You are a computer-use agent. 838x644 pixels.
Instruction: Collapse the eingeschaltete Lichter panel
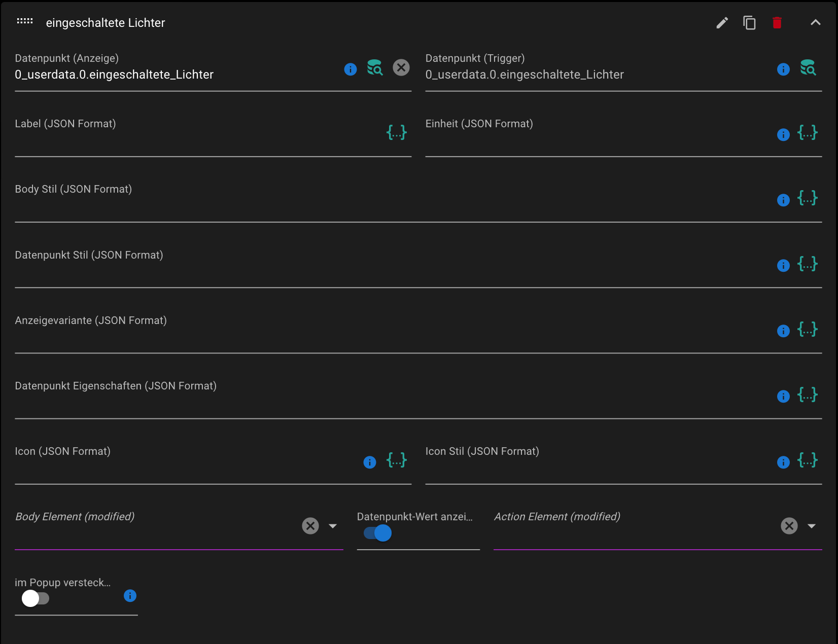815,22
